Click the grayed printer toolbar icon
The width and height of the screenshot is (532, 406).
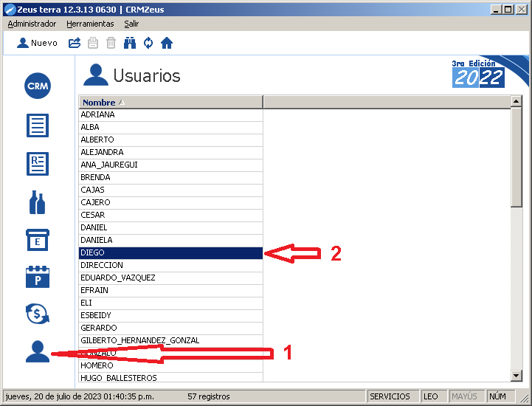point(93,43)
